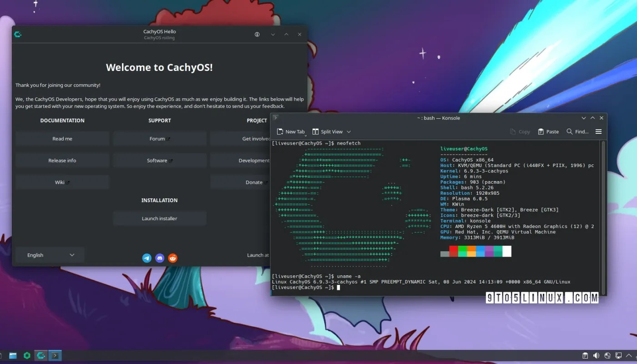Click the 'Terminal: konsole' line
The image size is (637, 364).
pos(465,221)
